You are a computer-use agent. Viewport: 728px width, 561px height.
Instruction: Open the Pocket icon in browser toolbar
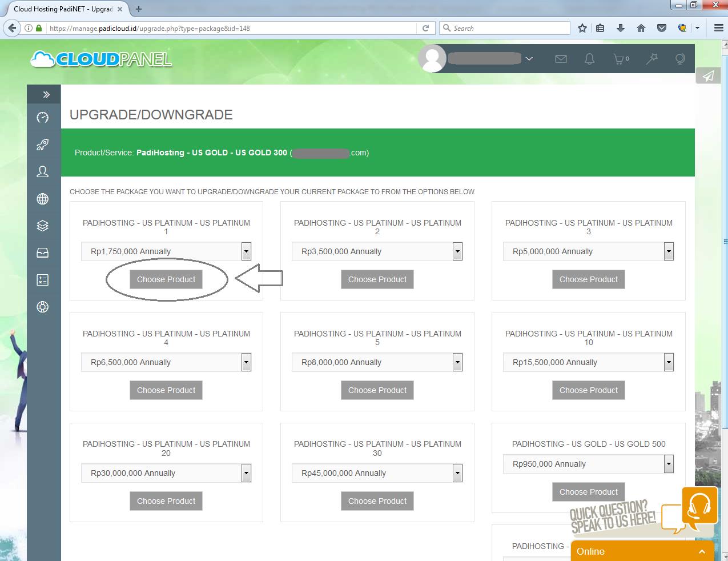click(662, 28)
